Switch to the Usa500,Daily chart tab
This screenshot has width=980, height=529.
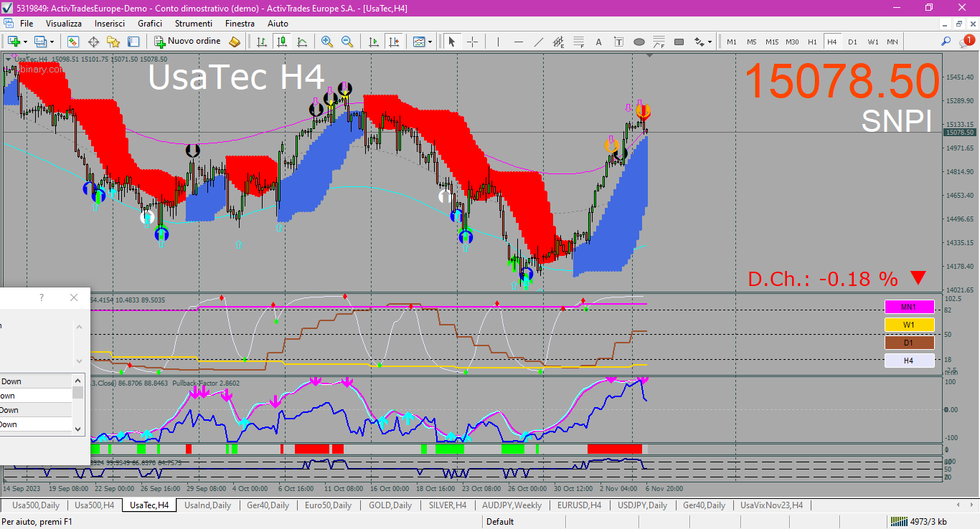(x=36, y=505)
